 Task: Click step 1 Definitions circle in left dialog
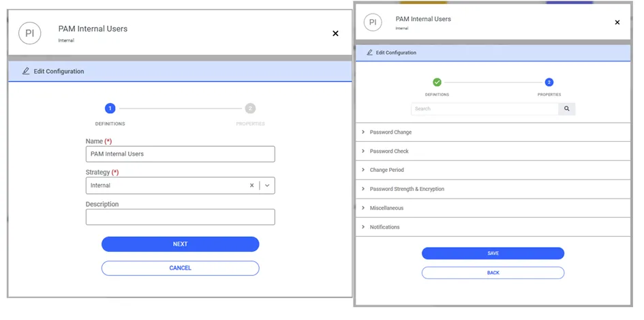pyautogui.click(x=110, y=108)
